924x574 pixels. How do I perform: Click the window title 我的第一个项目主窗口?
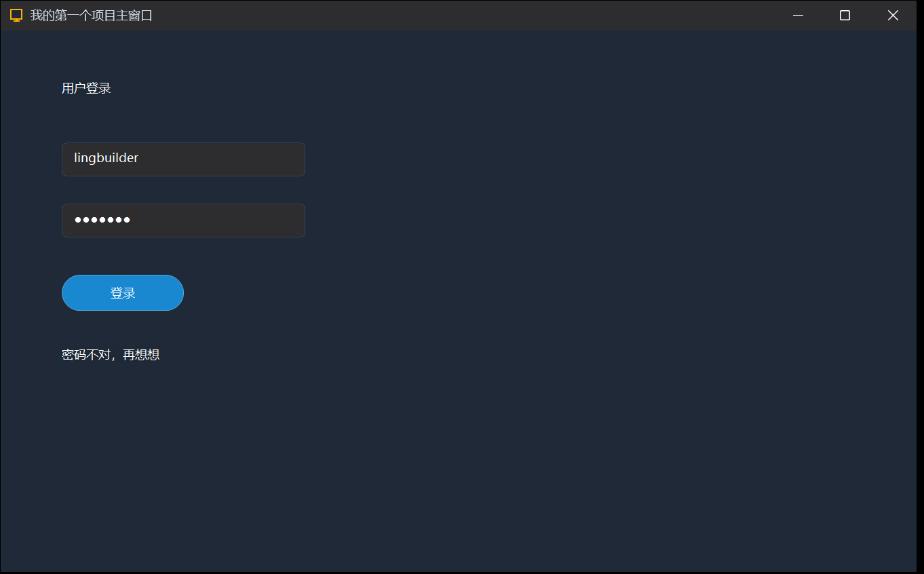92,15
